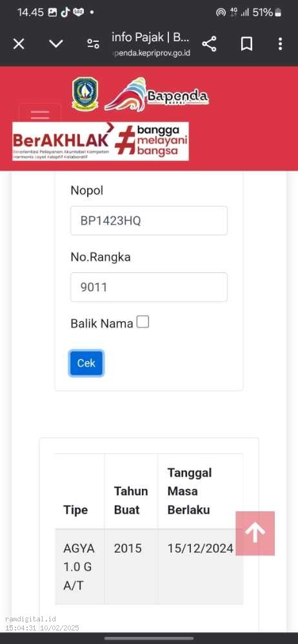The image size is (298, 644).
Task: Close the in-app browser tab
Action: click(x=19, y=44)
